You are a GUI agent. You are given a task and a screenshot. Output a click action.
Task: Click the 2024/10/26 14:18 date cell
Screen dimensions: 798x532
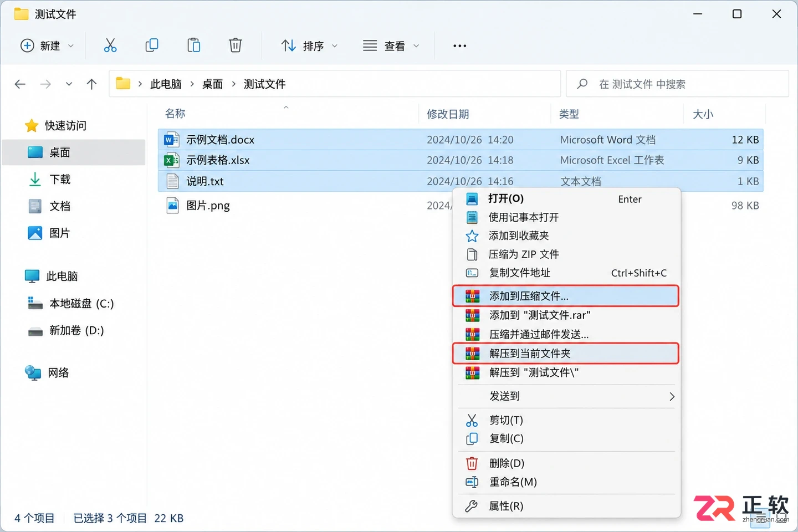(x=470, y=160)
